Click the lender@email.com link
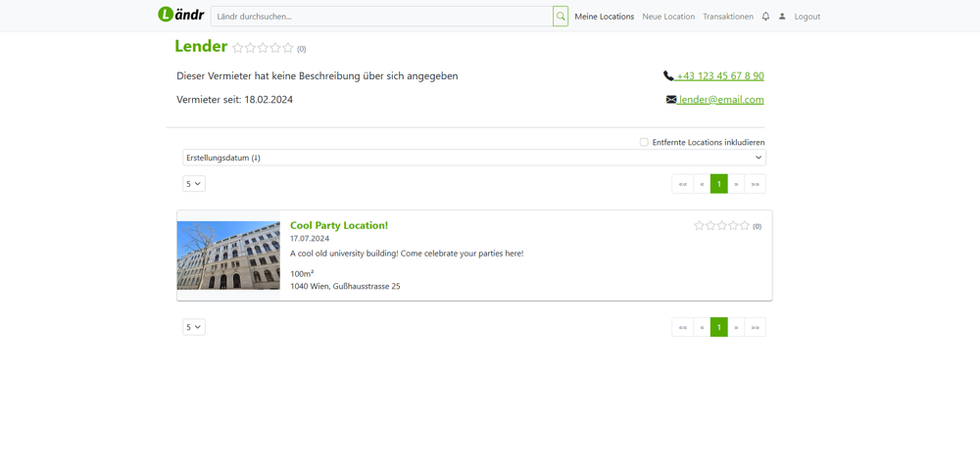 click(721, 100)
